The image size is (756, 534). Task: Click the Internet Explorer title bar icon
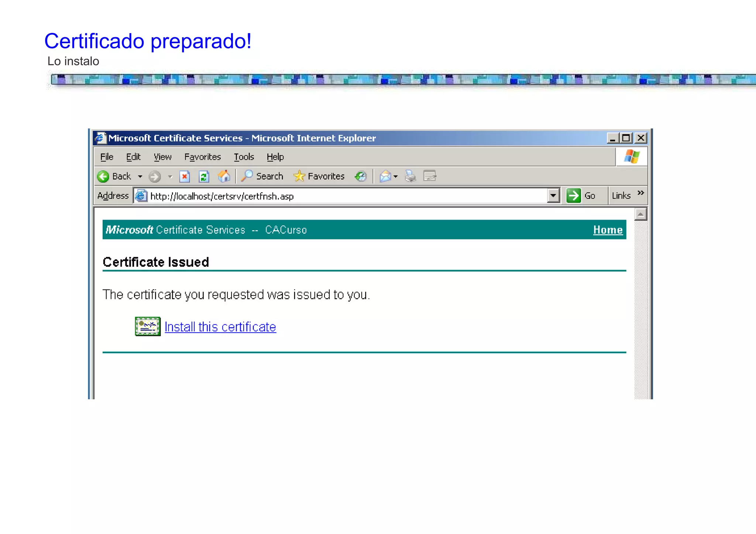click(100, 138)
